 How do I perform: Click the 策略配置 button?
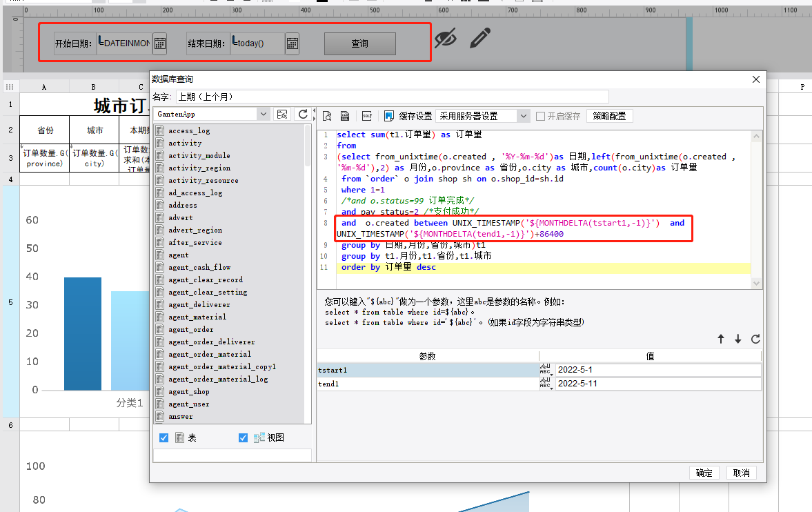(x=610, y=116)
